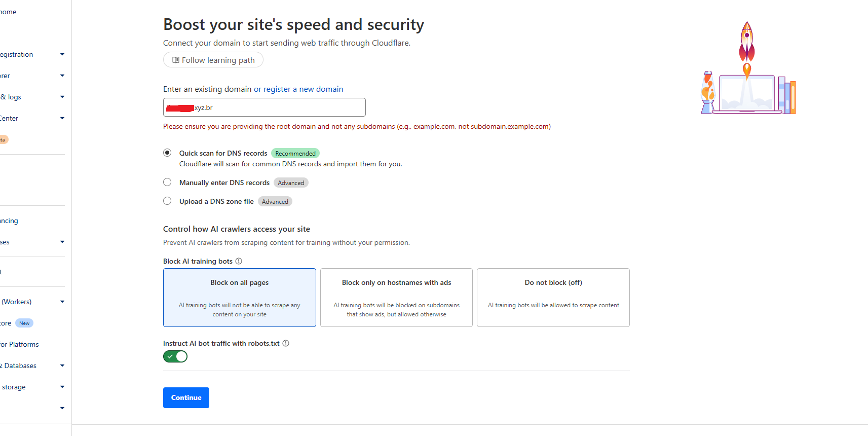This screenshot has height=436, width=868.
Task: Open the storage sidebar menu item
Action: coord(14,387)
